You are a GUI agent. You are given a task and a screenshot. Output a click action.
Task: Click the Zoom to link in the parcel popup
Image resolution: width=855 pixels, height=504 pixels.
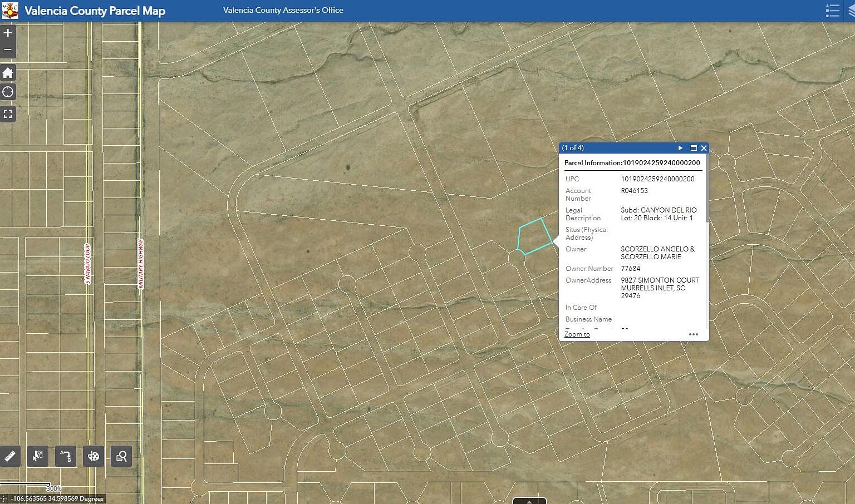tap(577, 334)
